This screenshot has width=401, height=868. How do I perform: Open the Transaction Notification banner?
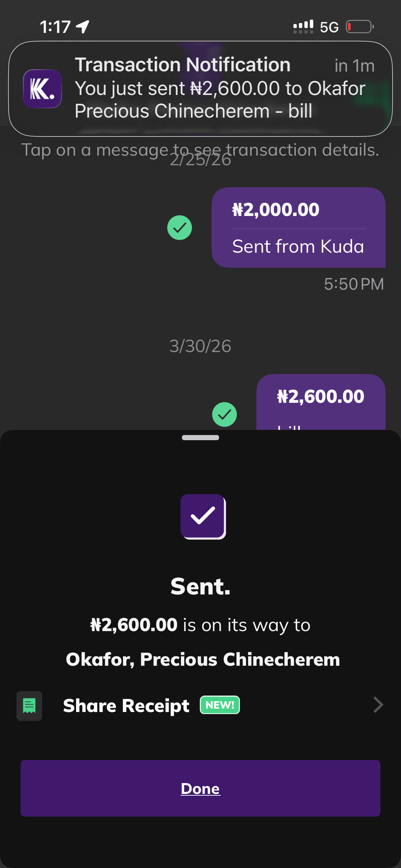(x=200, y=89)
